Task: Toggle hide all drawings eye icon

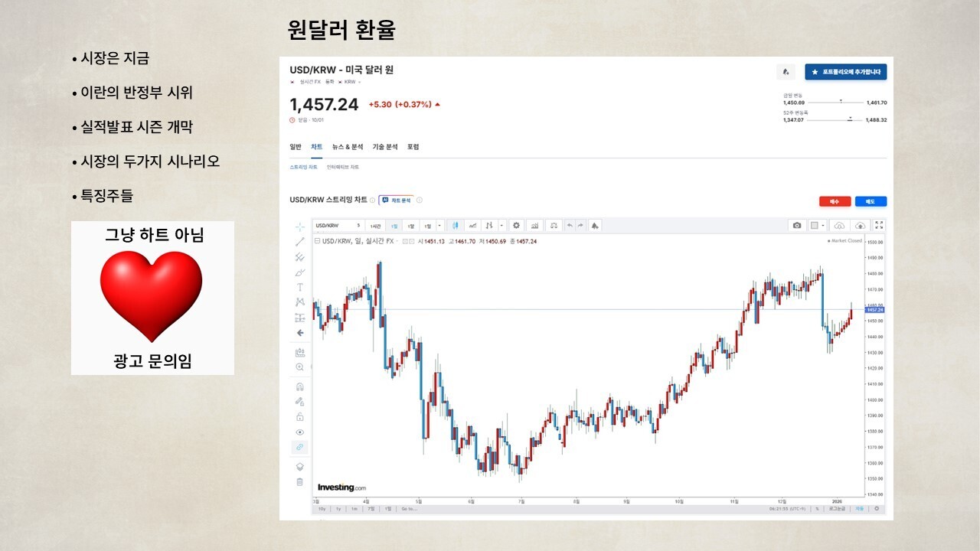Action: (x=300, y=432)
